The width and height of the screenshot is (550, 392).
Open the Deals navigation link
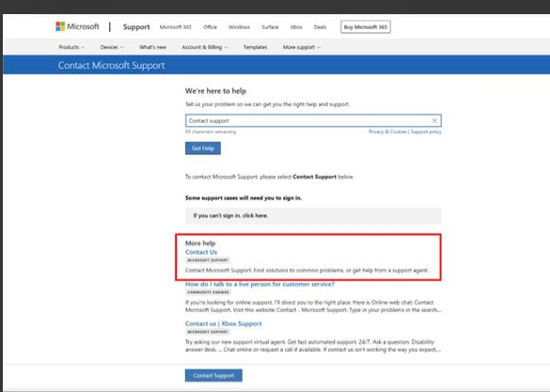(x=320, y=27)
